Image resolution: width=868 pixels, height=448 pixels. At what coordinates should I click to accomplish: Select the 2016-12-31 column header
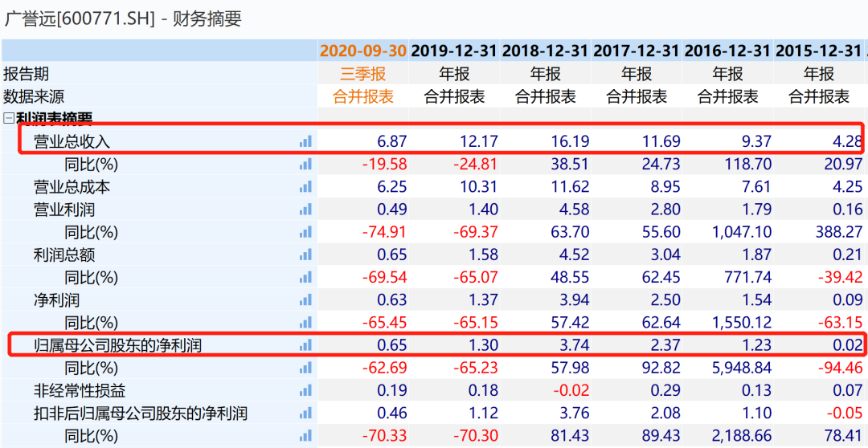pos(727,51)
